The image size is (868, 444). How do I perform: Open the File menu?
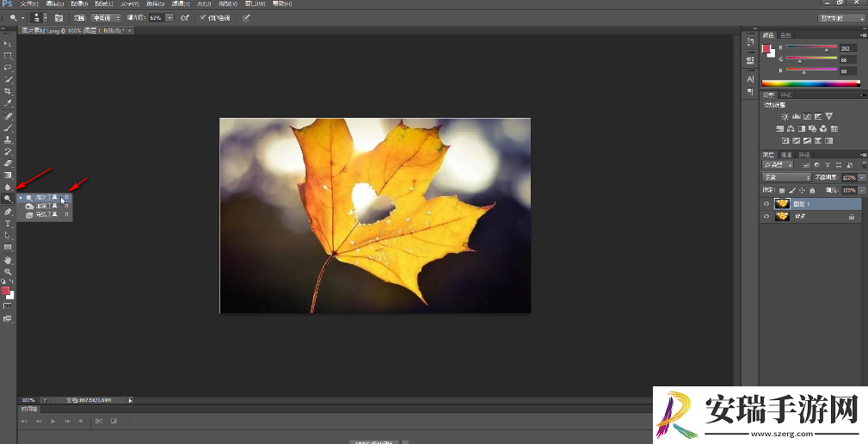[x=29, y=3]
